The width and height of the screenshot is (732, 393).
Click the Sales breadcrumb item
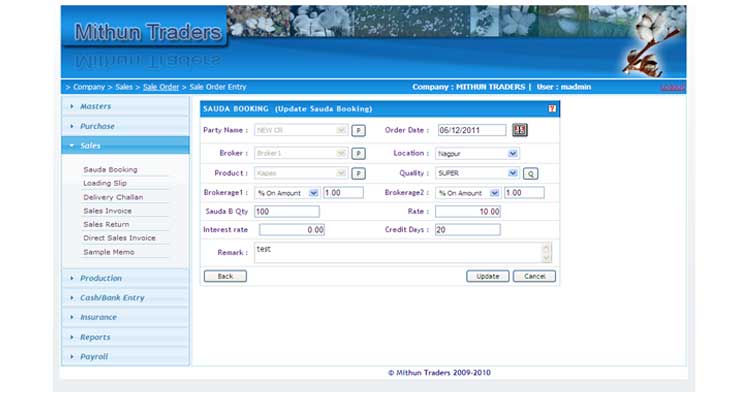[x=124, y=87]
